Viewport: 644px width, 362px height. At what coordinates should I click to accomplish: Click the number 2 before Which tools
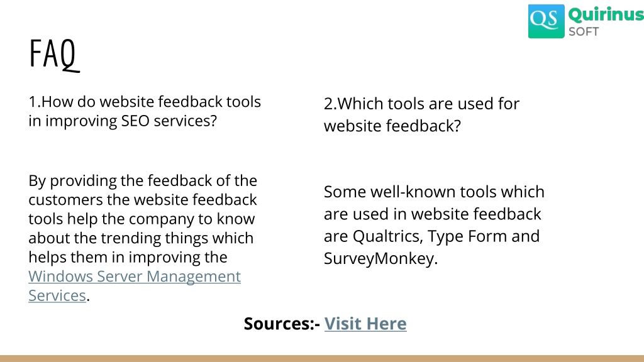(x=328, y=104)
